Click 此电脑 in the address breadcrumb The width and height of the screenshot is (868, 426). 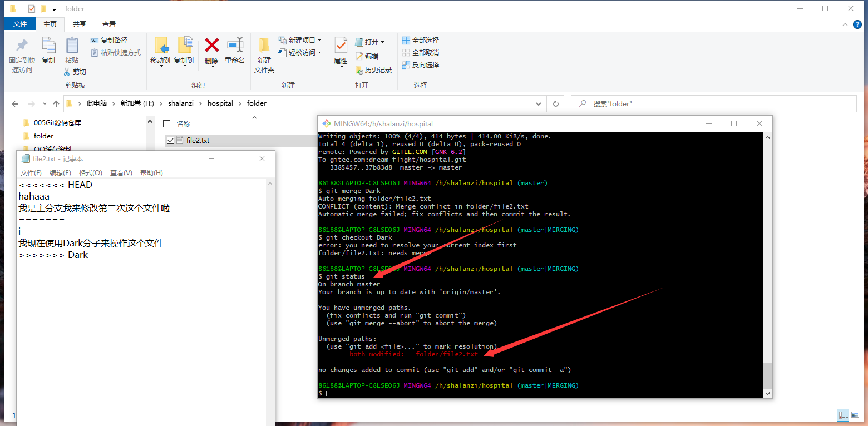(97, 103)
